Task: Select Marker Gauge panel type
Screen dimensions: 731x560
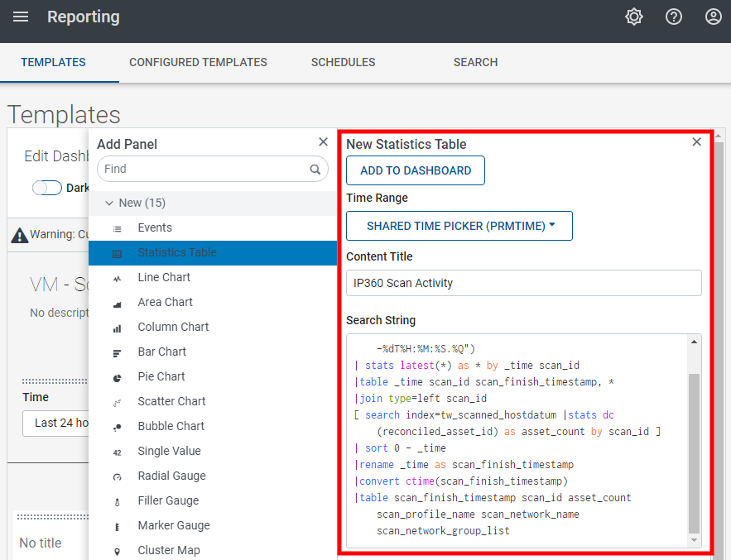Action: pyautogui.click(x=213, y=525)
